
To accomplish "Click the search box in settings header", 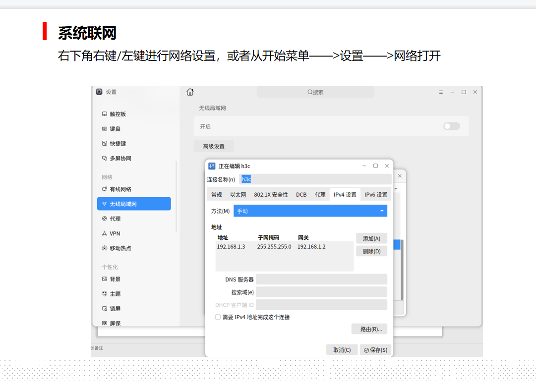I will (x=315, y=92).
